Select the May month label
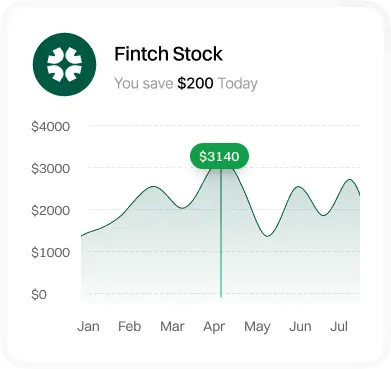This screenshot has height=369, width=391. 257,327
